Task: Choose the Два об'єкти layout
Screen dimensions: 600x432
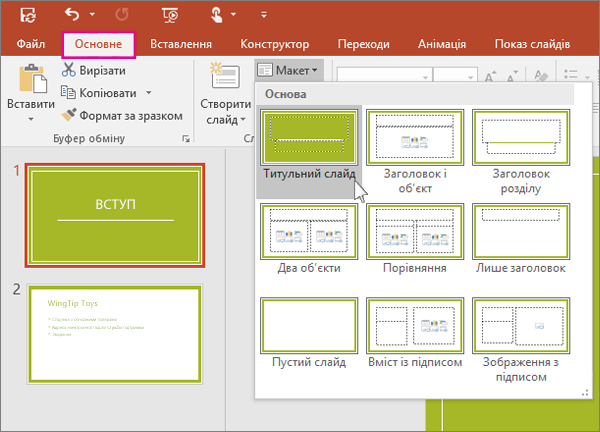Action: [309, 231]
